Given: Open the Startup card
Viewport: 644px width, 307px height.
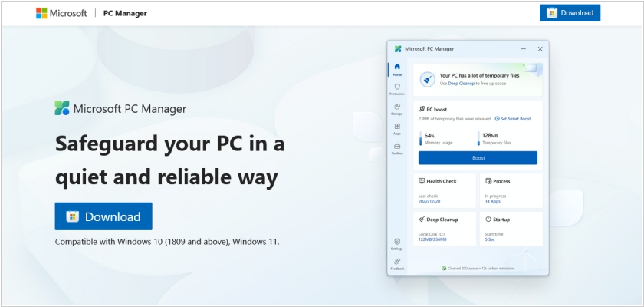Looking at the screenshot, I should tap(511, 229).
